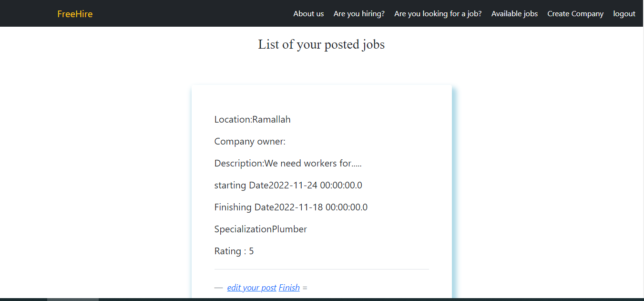The image size is (644, 301).
Task: Select the Location:Ramallah text
Action: pyautogui.click(x=252, y=119)
